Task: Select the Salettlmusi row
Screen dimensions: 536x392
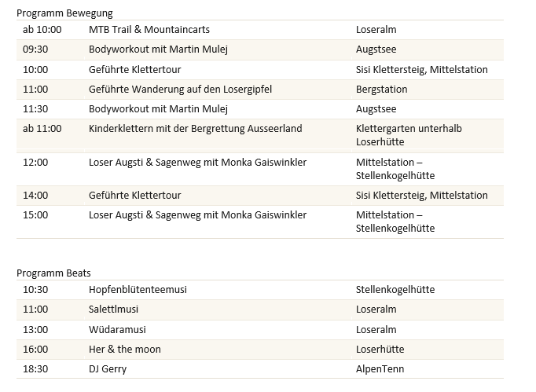Action: coord(260,310)
